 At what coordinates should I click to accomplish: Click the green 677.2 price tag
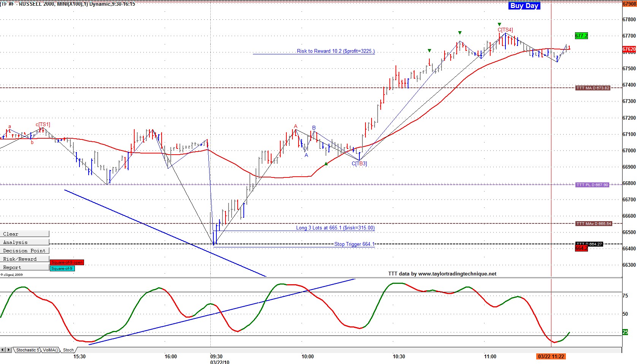[581, 36]
